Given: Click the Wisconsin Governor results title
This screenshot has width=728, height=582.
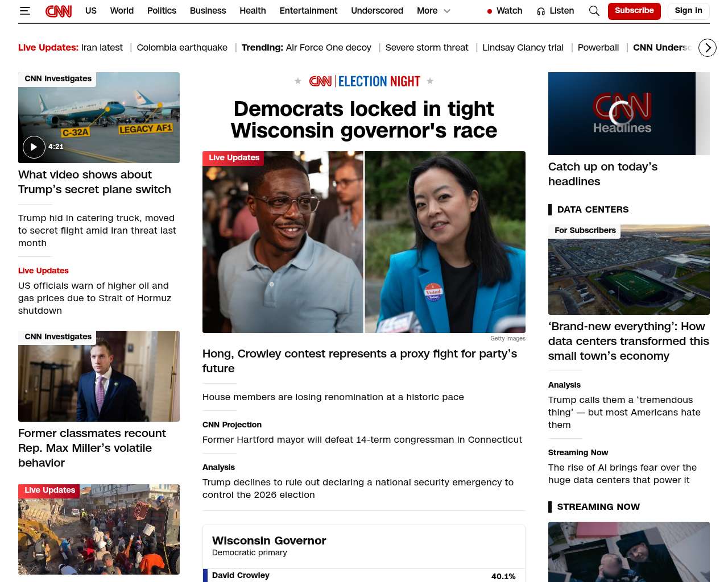Looking at the screenshot, I should pyautogui.click(x=269, y=541).
